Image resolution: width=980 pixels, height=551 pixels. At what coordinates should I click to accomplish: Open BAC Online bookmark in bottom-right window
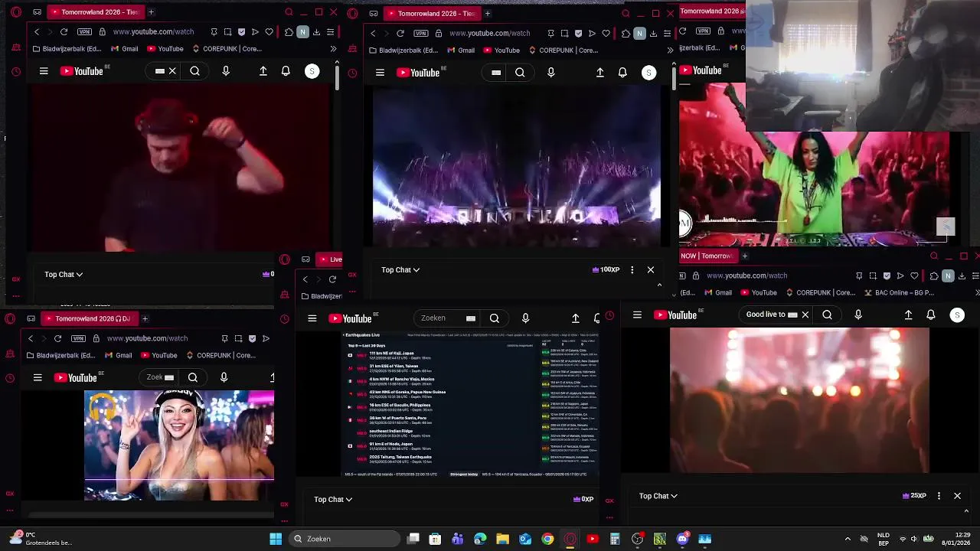pos(900,292)
